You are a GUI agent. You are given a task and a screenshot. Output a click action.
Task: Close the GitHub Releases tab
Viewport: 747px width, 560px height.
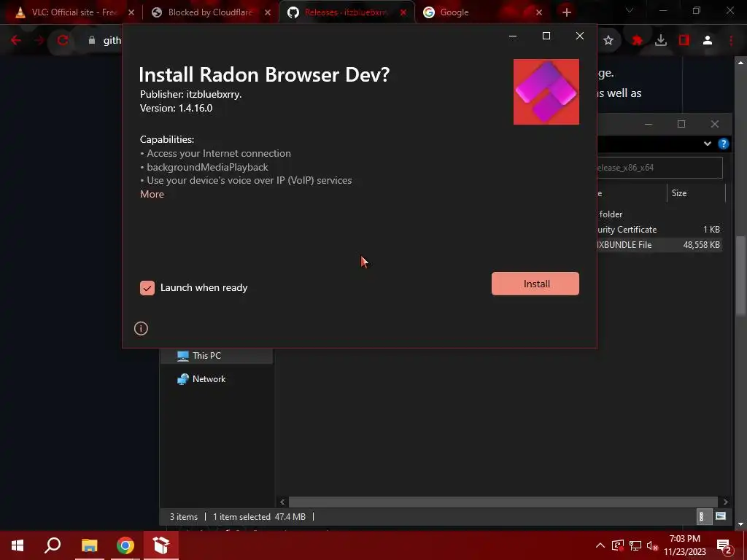point(403,12)
